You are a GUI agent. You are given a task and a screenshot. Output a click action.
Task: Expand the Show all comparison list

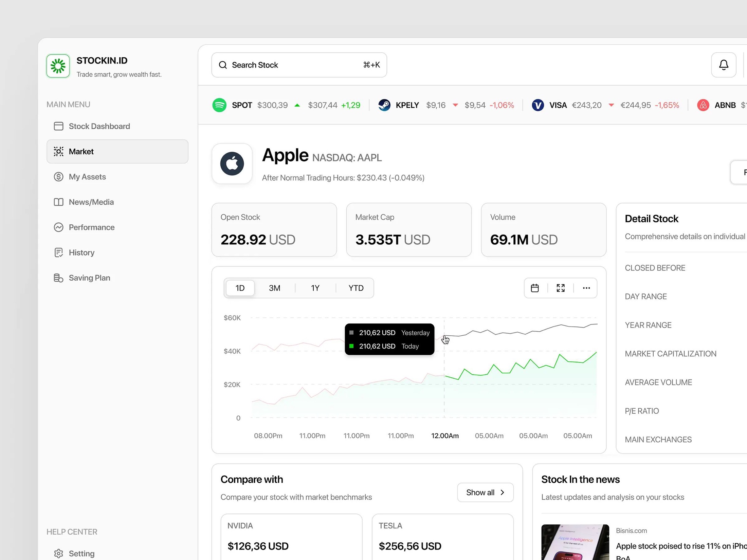point(485,492)
